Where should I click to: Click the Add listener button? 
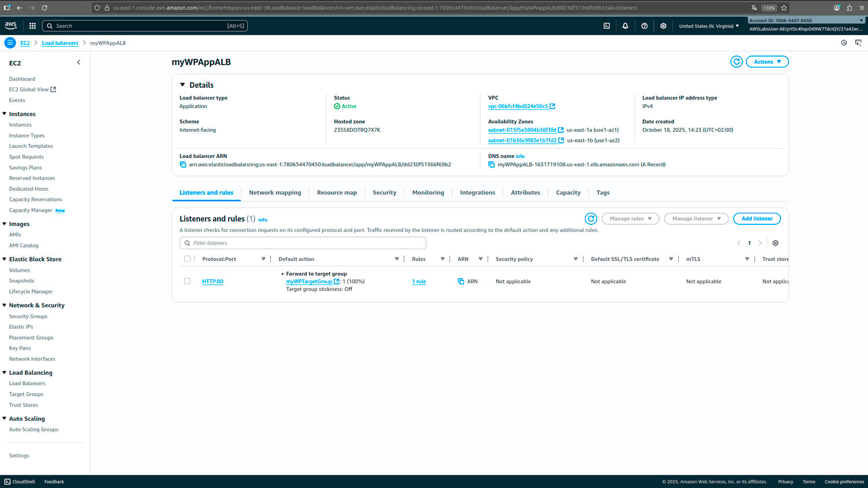[x=756, y=219]
